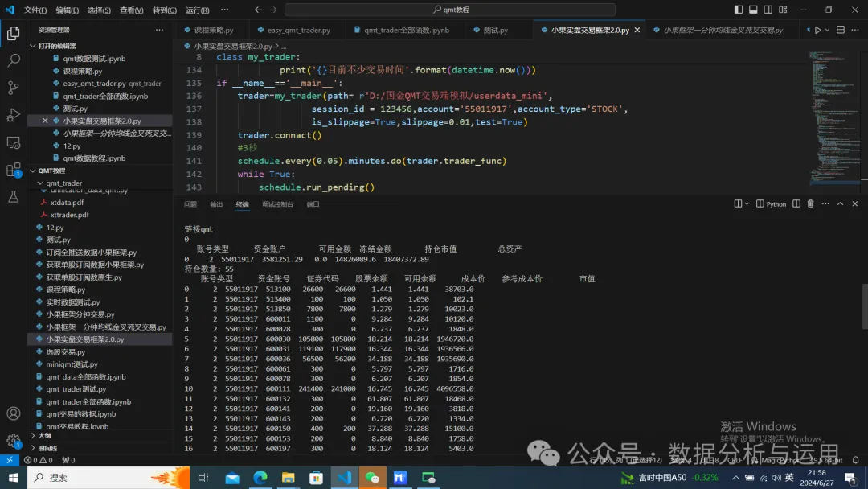Click the navigate forward arrow
Image resolution: width=868 pixels, height=489 pixels.
[x=273, y=10]
